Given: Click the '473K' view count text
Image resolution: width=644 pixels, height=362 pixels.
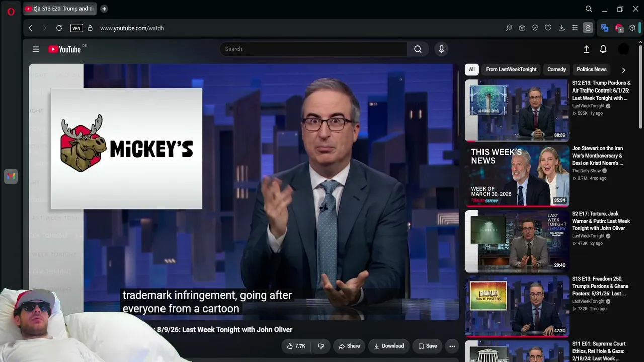Looking at the screenshot, I should (583, 243).
